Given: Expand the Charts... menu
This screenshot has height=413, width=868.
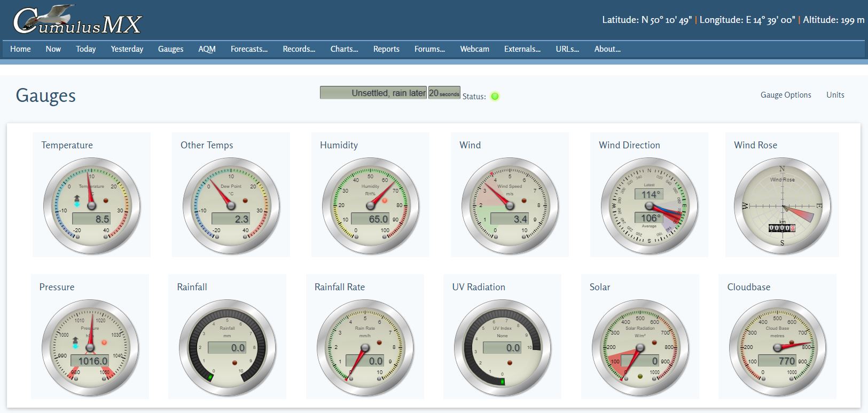Looking at the screenshot, I should coord(345,49).
